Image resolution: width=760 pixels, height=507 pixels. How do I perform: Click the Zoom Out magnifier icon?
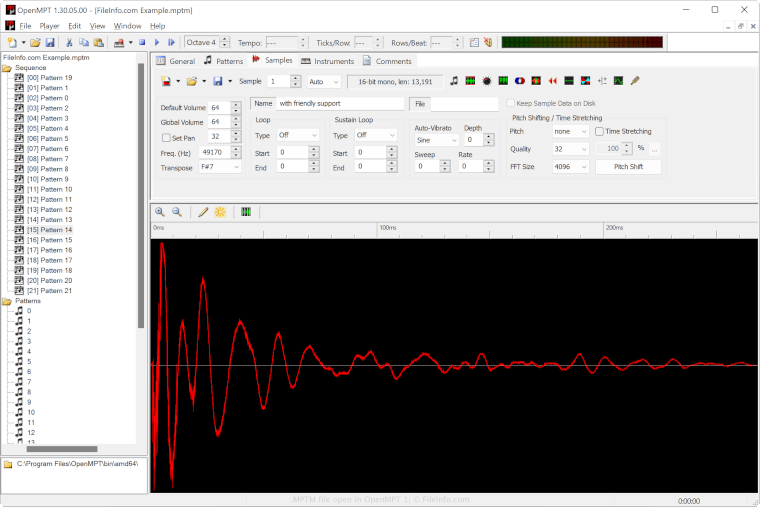(x=177, y=212)
